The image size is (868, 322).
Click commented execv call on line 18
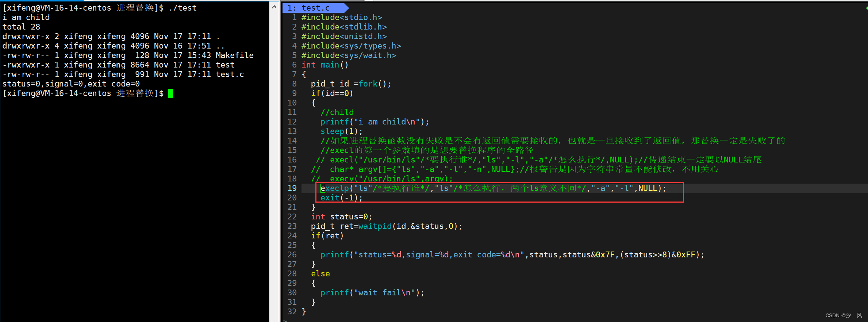tap(382, 179)
